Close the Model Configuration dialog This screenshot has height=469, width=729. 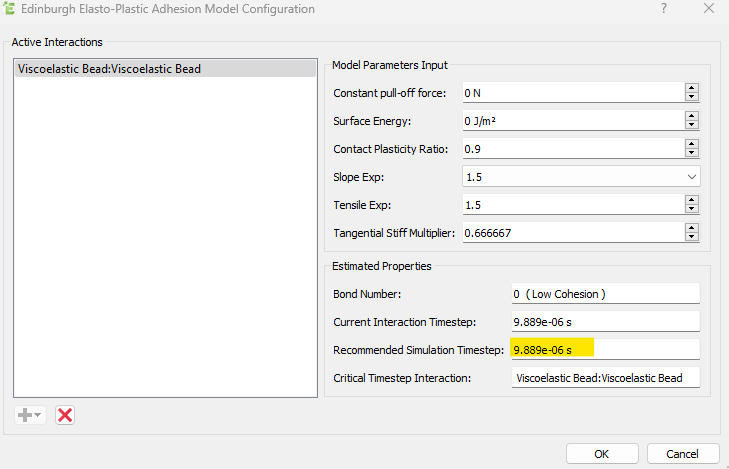pyautogui.click(x=709, y=8)
